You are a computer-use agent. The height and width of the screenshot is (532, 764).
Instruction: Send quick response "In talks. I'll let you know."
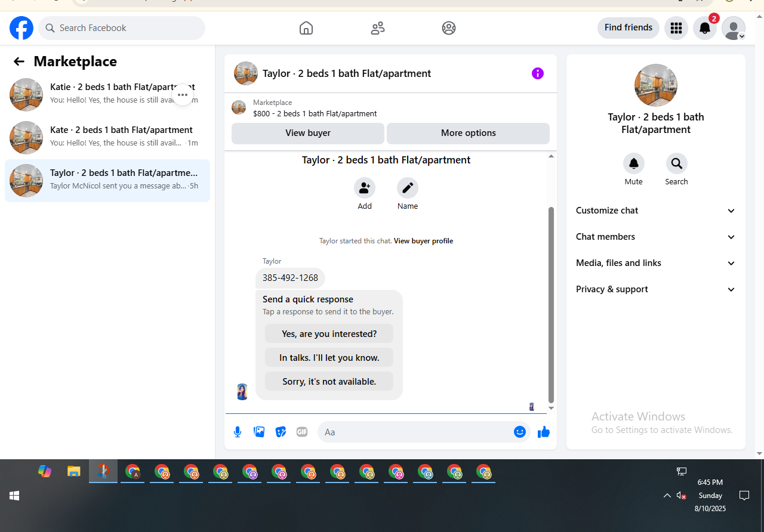329,358
